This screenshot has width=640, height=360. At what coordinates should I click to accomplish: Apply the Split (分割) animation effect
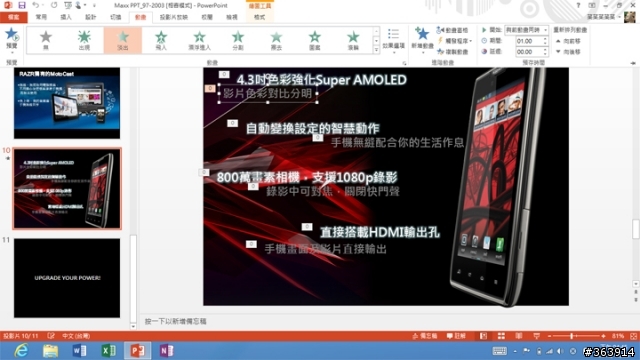tap(238, 40)
